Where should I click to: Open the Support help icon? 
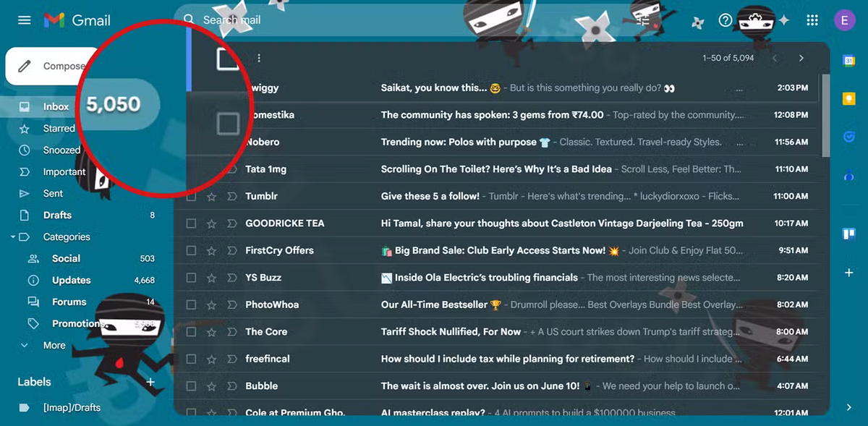[x=726, y=20]
